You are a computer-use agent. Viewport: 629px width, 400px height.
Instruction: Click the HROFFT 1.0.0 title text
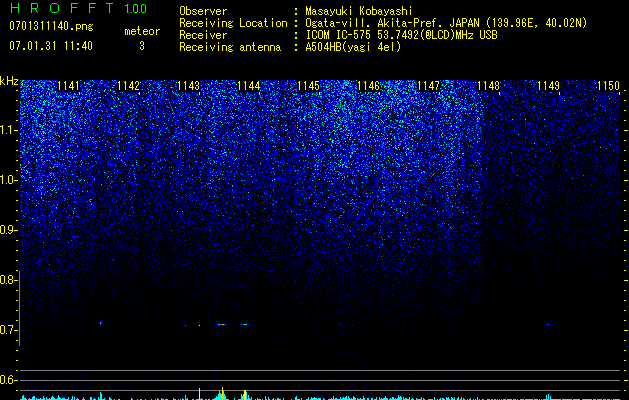(x=78, y=8)
